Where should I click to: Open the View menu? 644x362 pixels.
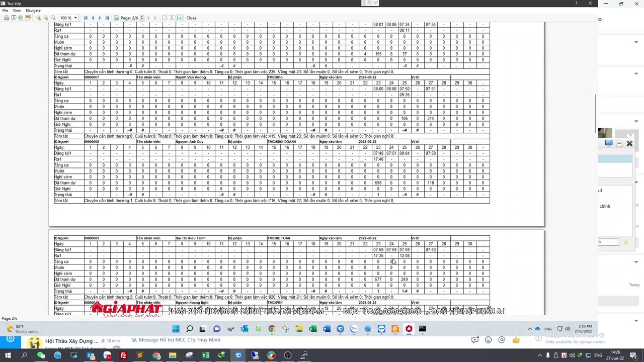pos(17,11)
